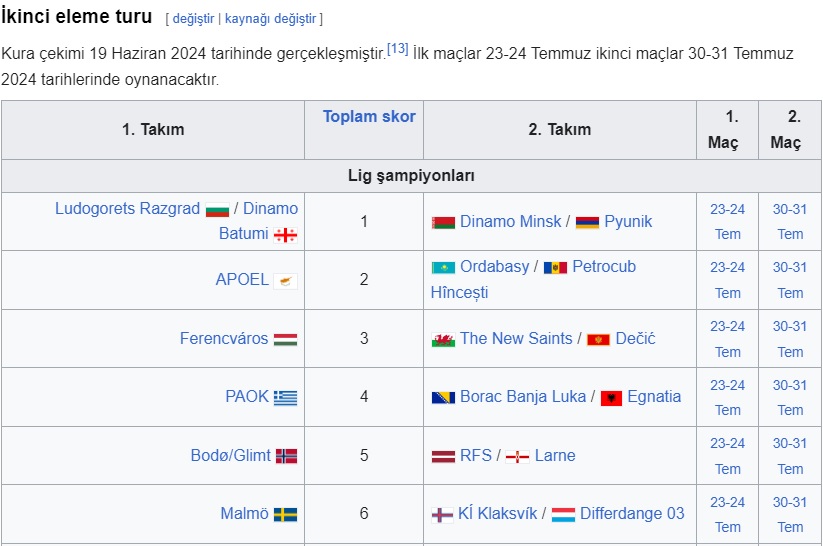Open the Petrocub Hîncești team link
This screenshot has width=823, height=546.
click(533, 279)
